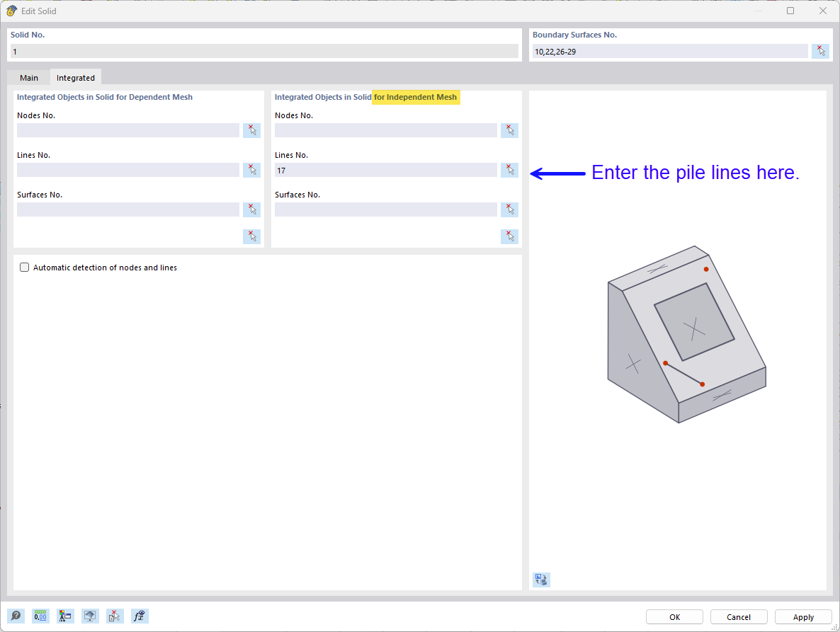The height and width of the screenshot is (632, 840).
Task: Open Display Properties color settings icon
Action: point(65,616)
